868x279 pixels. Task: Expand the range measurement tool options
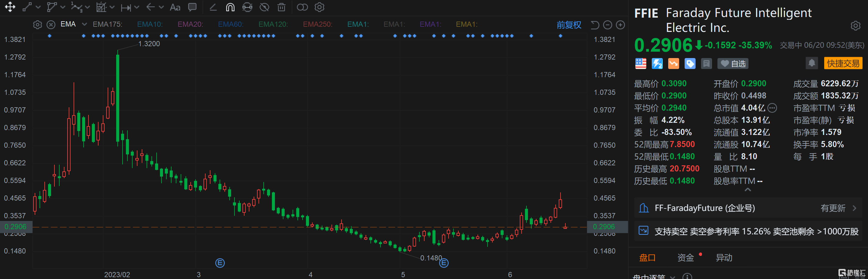point(137,7)
